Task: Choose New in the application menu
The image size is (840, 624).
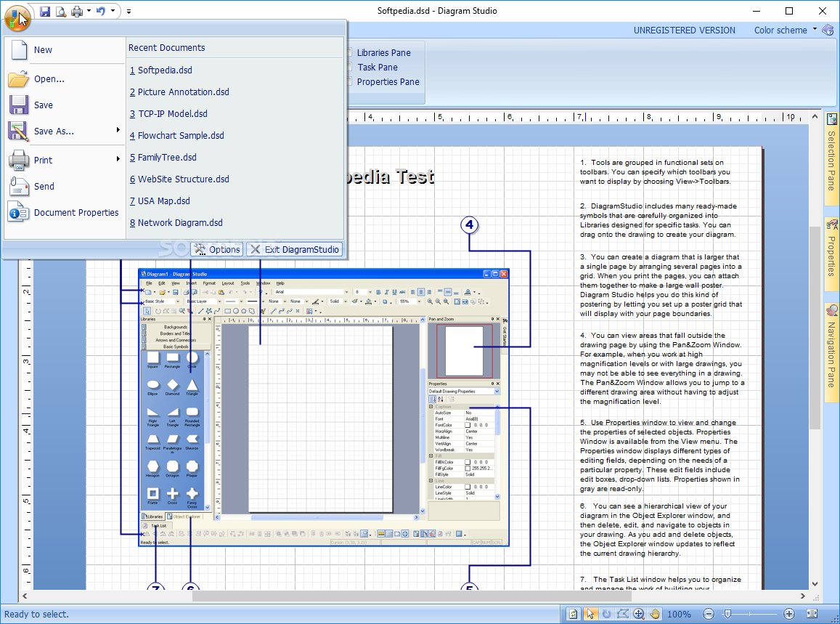Action: (x=65, y=50)
